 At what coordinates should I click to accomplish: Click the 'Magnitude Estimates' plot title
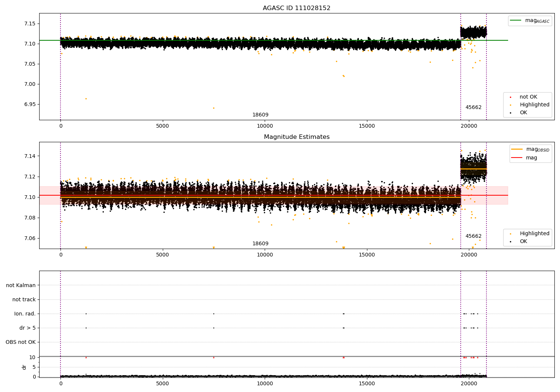click(296, 137)
